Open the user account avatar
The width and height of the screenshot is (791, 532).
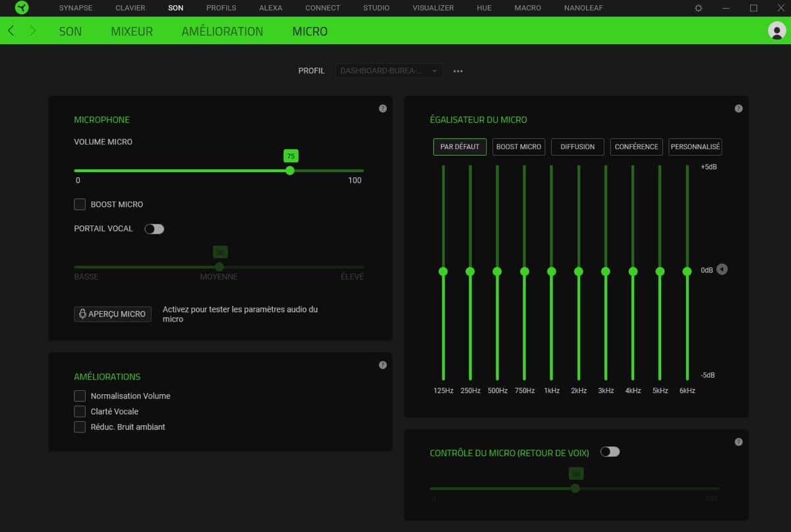pyautogui.click(x=777, y=30)
